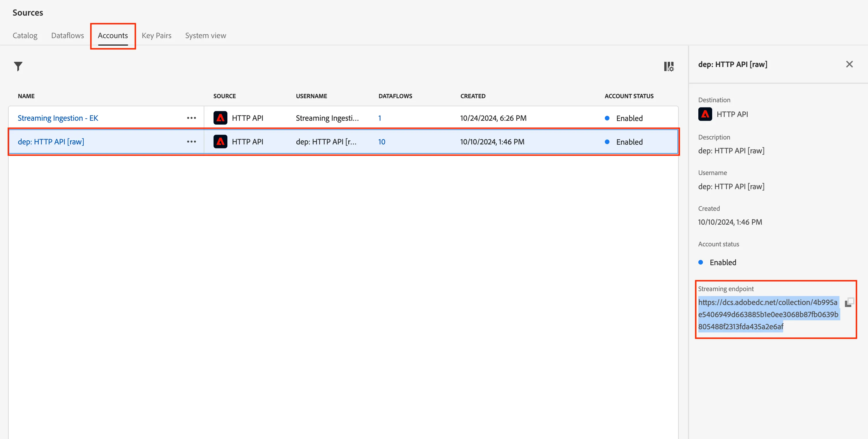Click the USERNAME column header
Screen dimensions: 868x439
(311, 96)
